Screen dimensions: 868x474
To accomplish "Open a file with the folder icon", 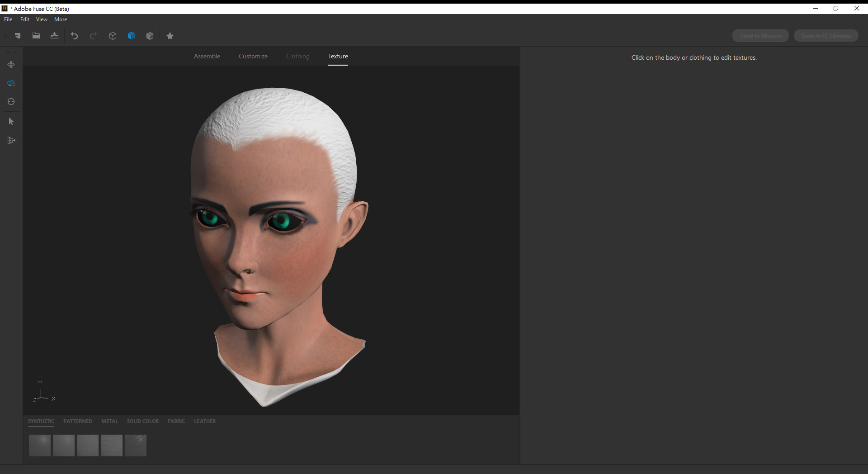I will pos(36,36).
